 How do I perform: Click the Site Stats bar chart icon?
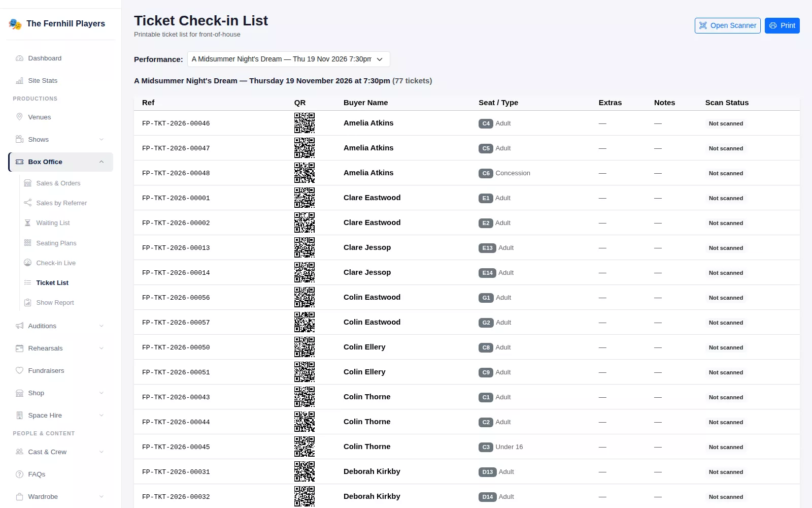[19, 81]
